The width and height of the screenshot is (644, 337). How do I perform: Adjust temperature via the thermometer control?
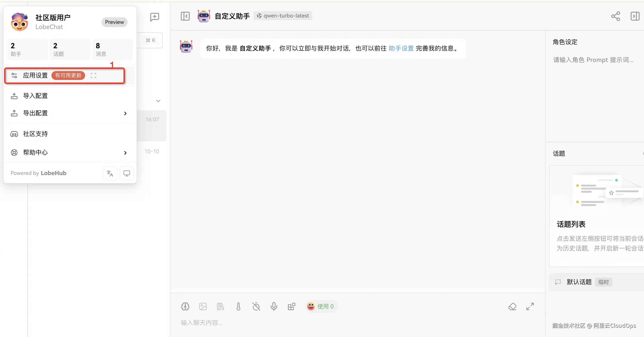coord(238,306)
